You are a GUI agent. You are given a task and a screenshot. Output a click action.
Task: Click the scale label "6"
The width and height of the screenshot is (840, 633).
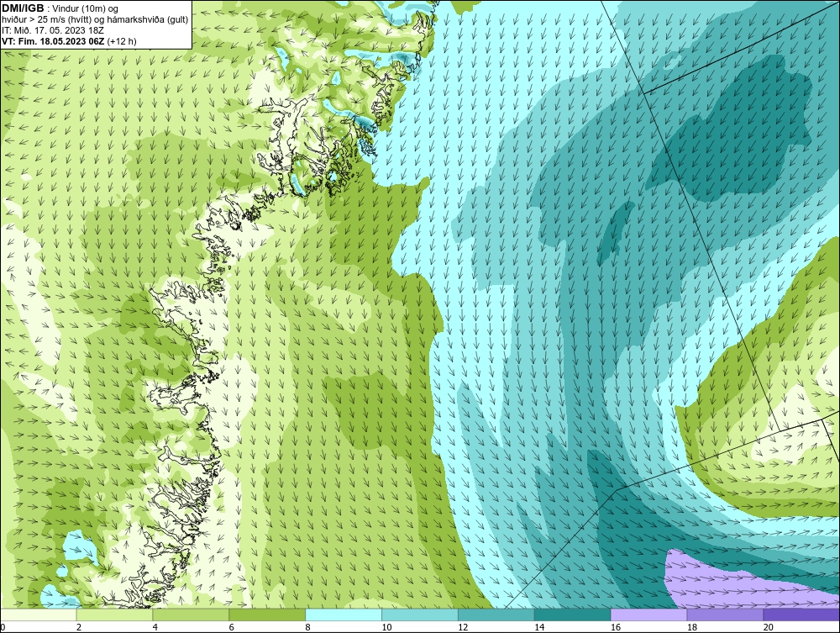coord(232,627)
